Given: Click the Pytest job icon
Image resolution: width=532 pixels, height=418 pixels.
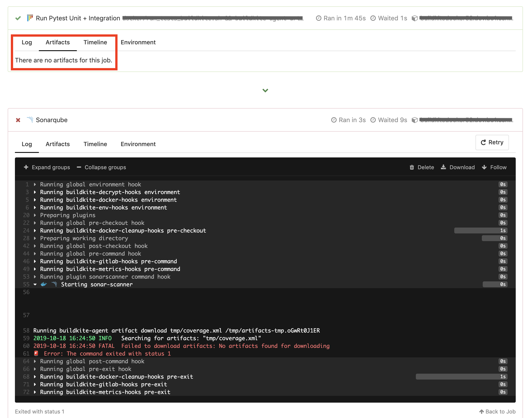Looking at the screenshot, I should tap(30, 18).
